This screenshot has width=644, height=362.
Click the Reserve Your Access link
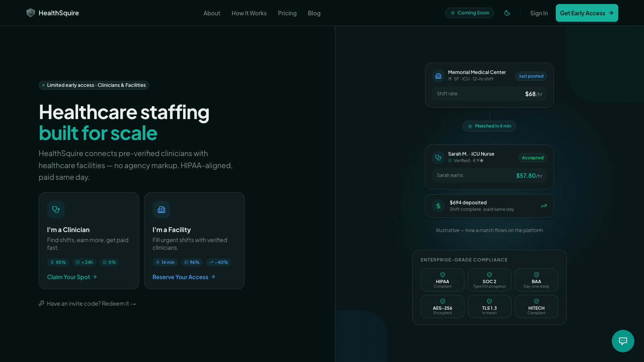pyautogui.click(x=184, y=277)
